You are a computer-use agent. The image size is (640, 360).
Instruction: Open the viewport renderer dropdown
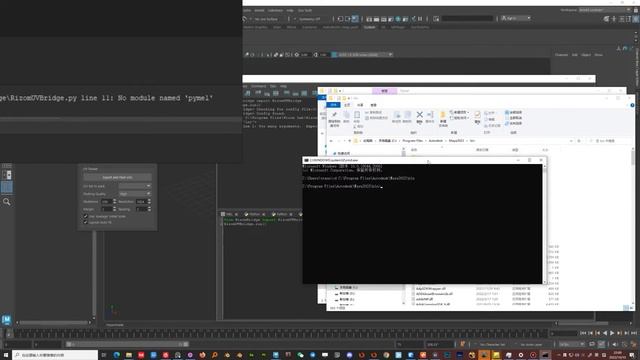coord(362,55)
